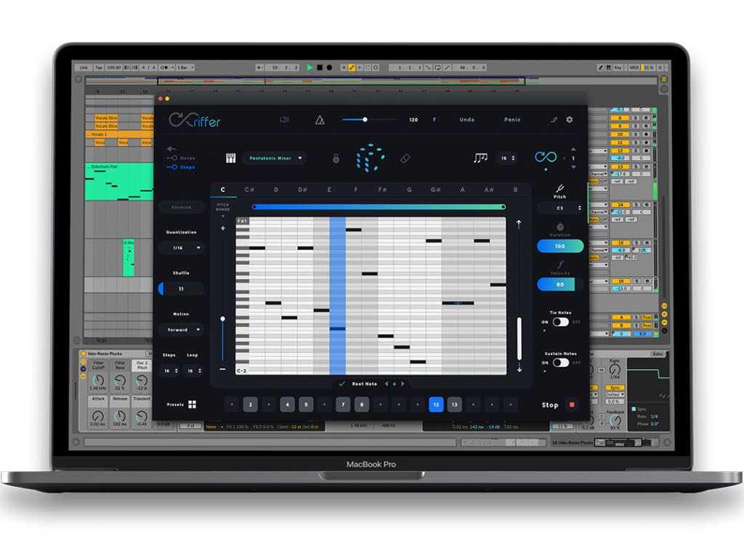Click the infinity loop icon

[545, 158]
